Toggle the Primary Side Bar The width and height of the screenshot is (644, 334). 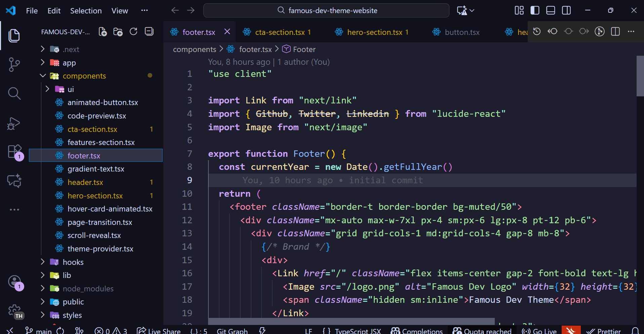click(x=534, y=10)
